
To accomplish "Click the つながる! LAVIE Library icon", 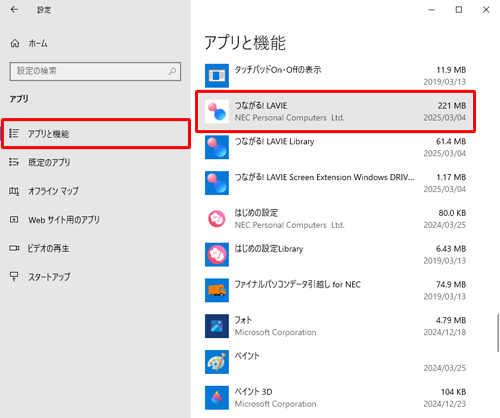I will point(217,147).
